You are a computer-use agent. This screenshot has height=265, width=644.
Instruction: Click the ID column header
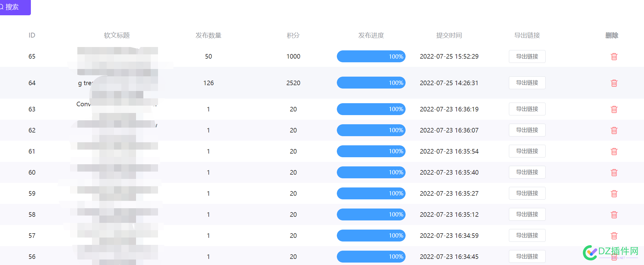[32, 35]
